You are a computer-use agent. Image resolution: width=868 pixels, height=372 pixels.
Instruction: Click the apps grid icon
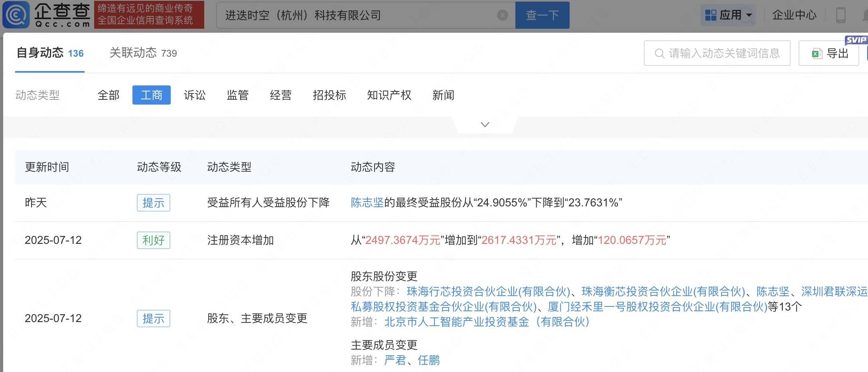pyautogui.click(x=710, y=15)
